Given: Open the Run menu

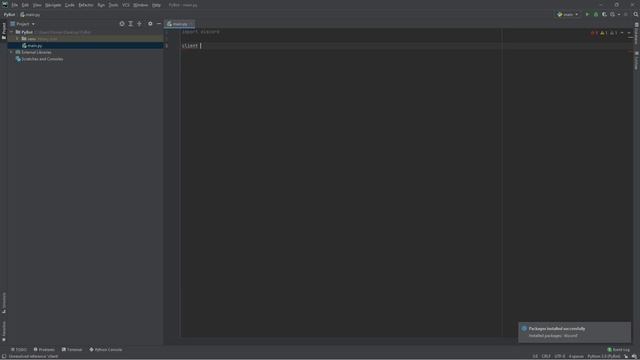Looking at the screenshot, I should pos(101,5).
